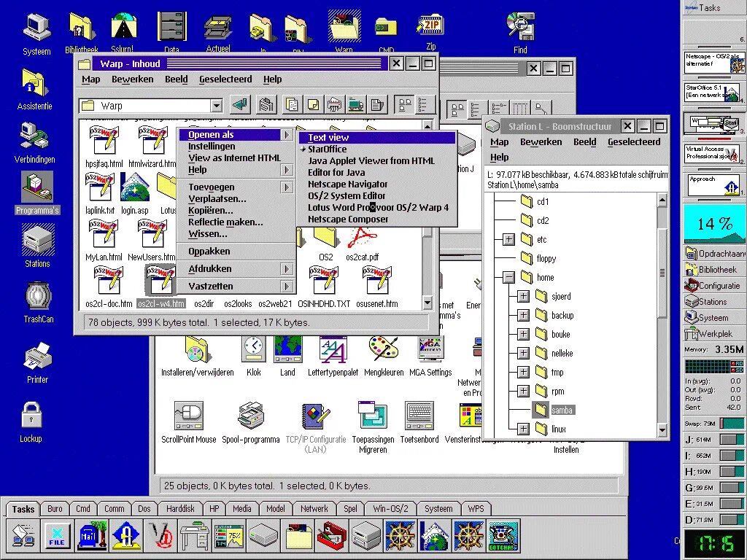This screenshot has height=560, width=747.
Task: Switch Warp window to icon view
Action: [x=405, y=105]
